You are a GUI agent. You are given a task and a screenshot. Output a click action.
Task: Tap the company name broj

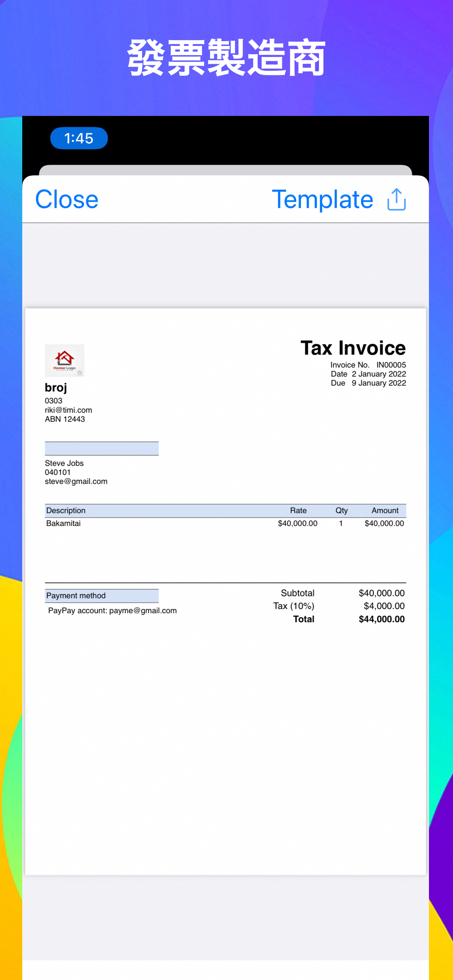pos(56,388)
